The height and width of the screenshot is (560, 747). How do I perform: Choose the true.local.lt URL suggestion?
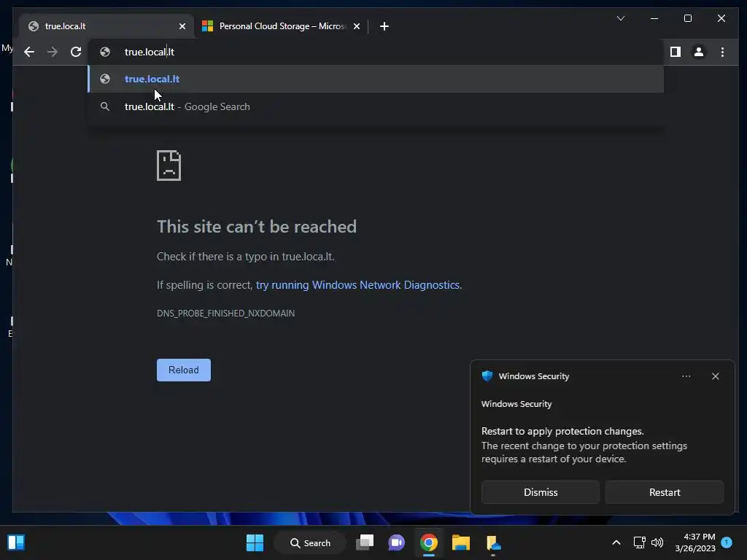pyautogui.click(x=376, y=79)
